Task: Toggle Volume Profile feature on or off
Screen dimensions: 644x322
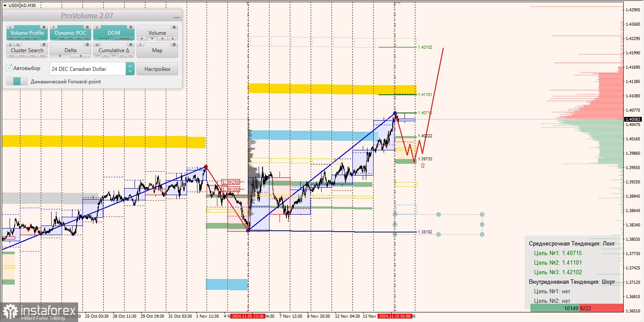Action: pos(27,33)
